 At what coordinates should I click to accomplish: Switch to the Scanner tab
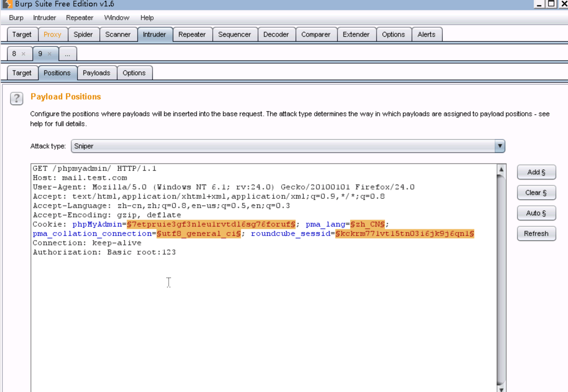(118, 34)
